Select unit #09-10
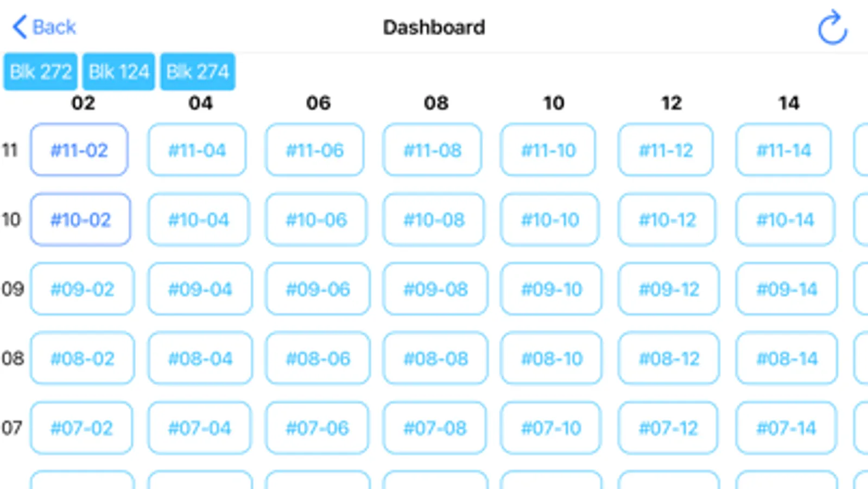Image resolution: width=868 pixels, height=489 pixels. (551, 289)
